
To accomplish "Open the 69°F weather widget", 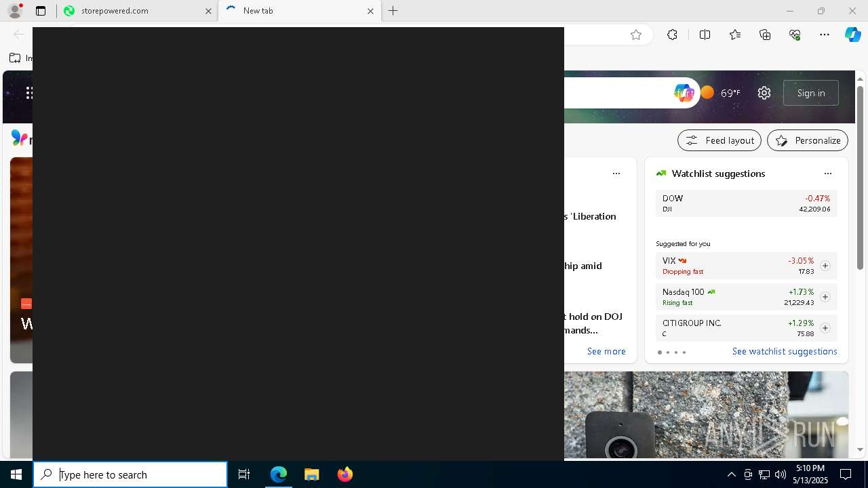I will click(720, 93).
